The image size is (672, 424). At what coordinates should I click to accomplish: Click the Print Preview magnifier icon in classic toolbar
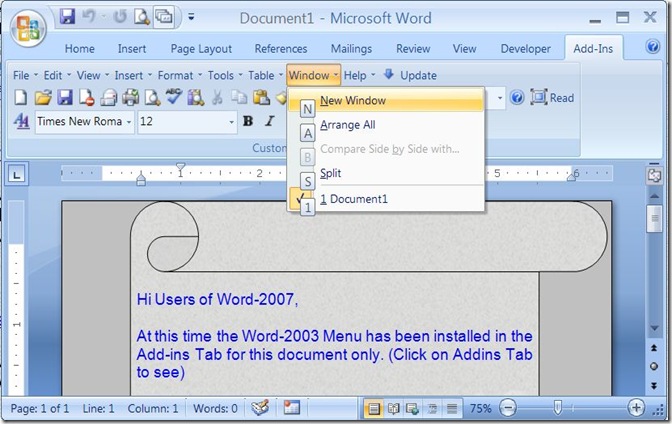(x=153, y=98)
